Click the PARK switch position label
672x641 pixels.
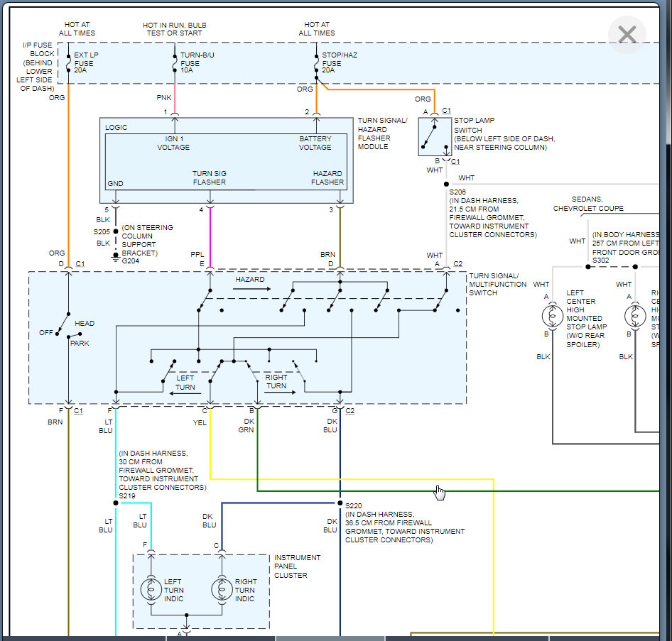80,344
